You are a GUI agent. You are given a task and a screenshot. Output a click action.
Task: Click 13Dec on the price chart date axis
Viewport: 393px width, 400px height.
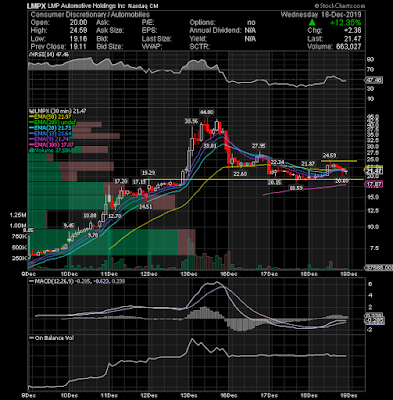[x=189, y=274]
